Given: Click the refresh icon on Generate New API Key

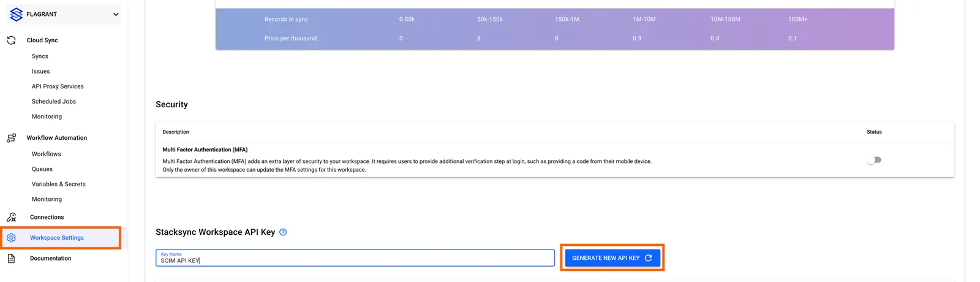Looking at the screenshot, I should tap(648, 258).
